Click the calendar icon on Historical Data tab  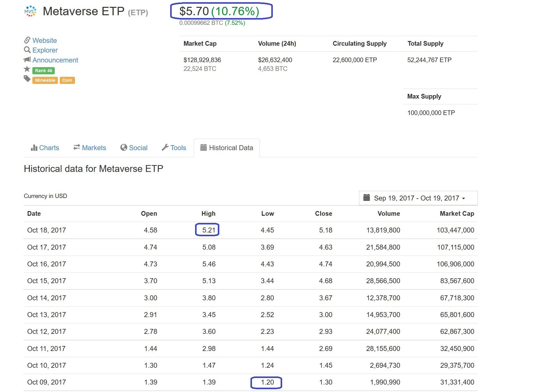coord(203,147)
